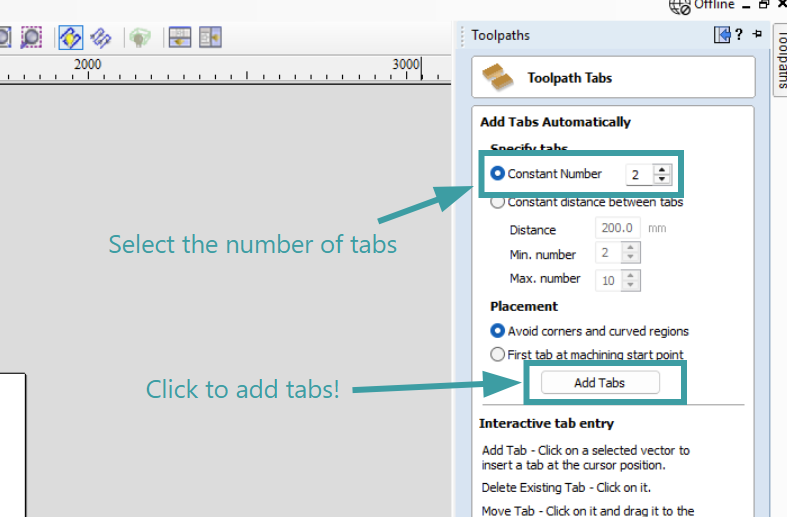Screen dimensions: 787x517
Task: Click the Constant Number value field
Action: tap(639, 175)
